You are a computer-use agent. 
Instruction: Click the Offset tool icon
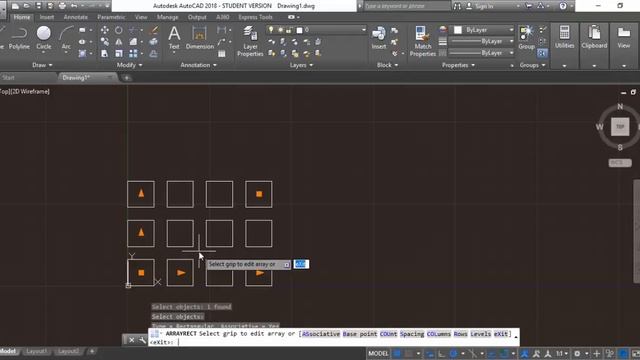click(153, 53)
